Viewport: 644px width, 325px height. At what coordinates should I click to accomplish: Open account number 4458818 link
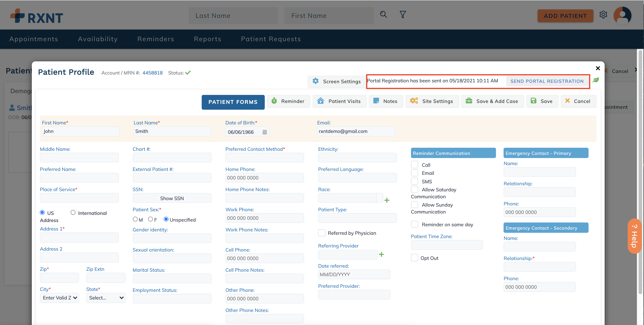tap(152, 73)
